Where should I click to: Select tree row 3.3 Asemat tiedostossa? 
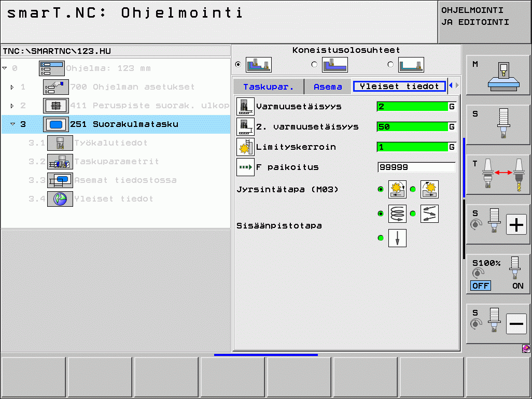coord(116,180)
